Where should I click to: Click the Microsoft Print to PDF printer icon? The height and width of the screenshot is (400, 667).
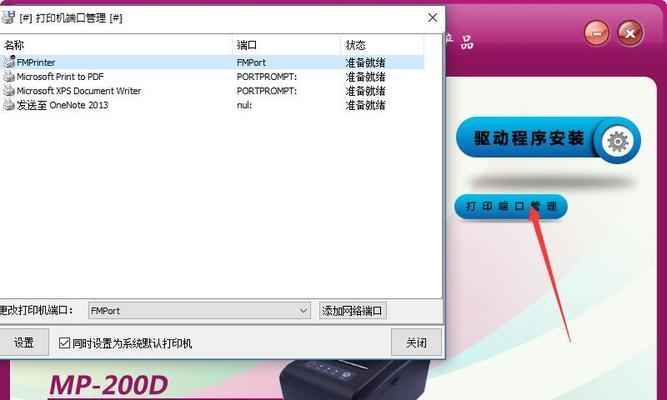[9, 77]
